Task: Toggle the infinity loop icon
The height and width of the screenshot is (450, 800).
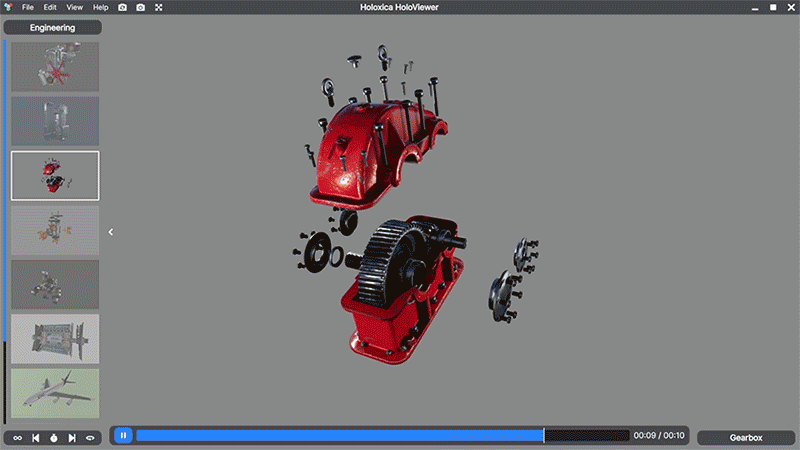Action: (17, 438)
